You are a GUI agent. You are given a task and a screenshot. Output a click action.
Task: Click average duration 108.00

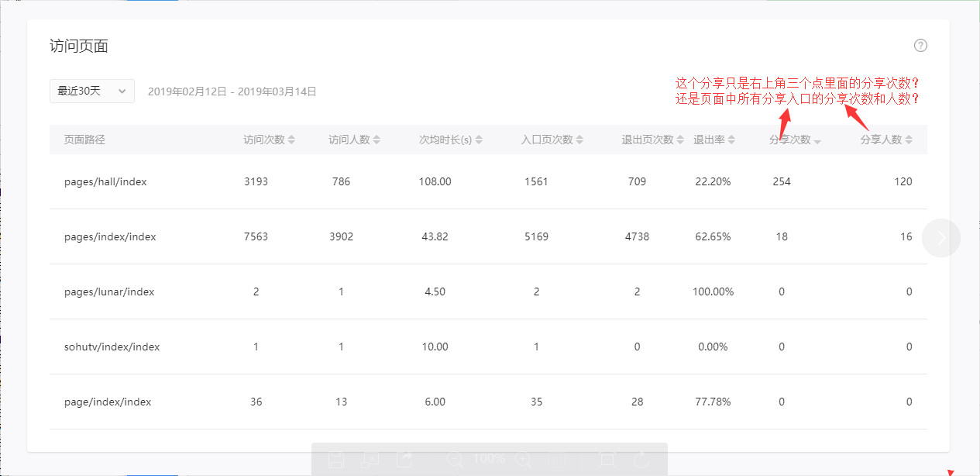[435, 181]
